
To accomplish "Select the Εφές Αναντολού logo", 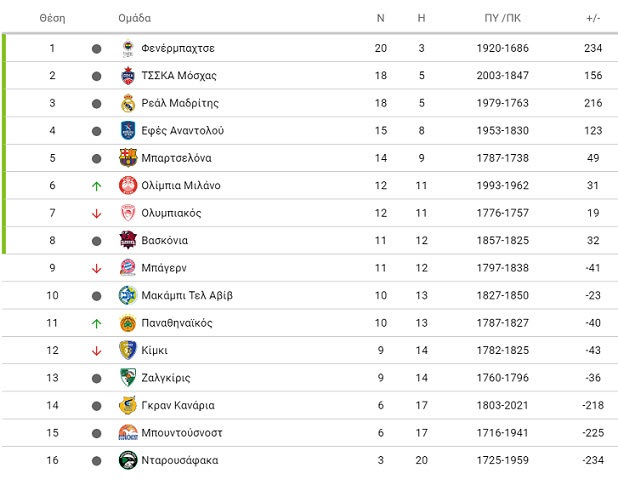I will (x=128, y=130).
